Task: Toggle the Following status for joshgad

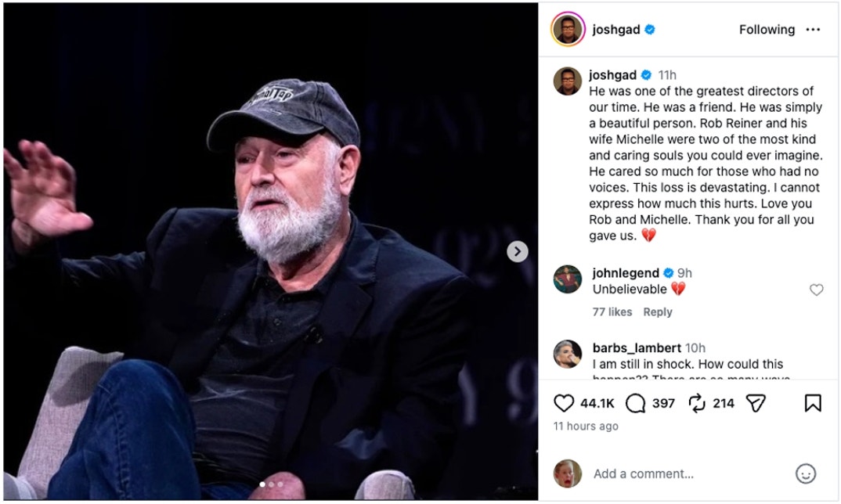Action: [766, 29]
